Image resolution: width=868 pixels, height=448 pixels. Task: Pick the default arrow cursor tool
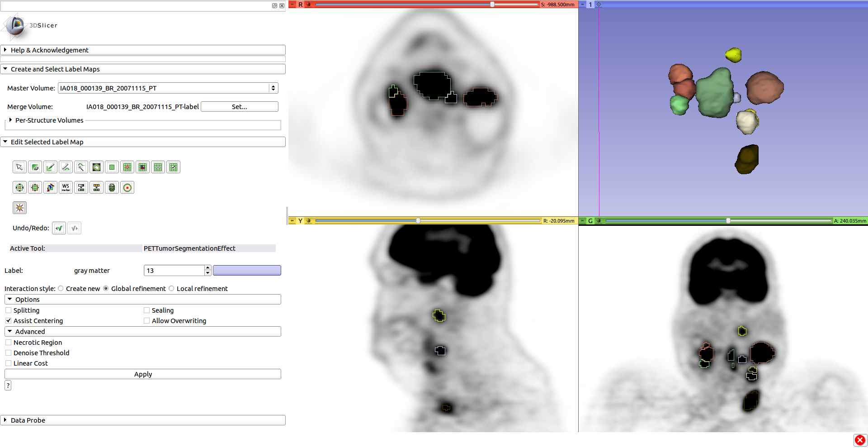(19, 167)
